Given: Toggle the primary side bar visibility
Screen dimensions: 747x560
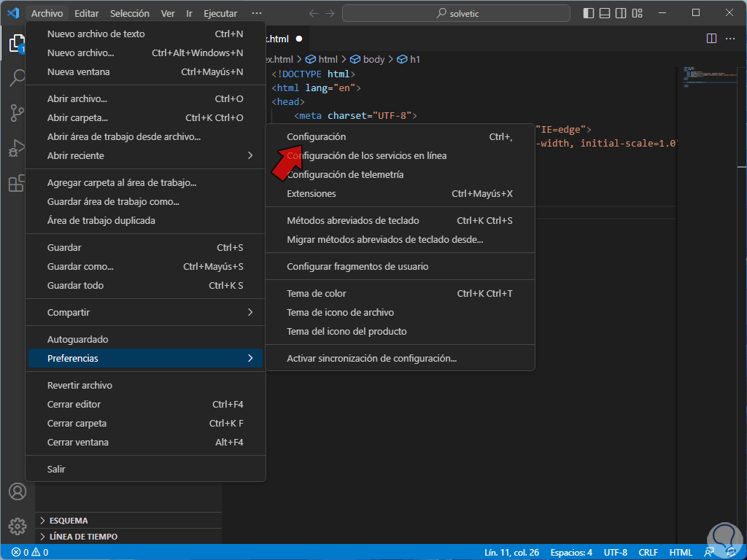Looking at the screenshot, I should click(x=589, y=13).
